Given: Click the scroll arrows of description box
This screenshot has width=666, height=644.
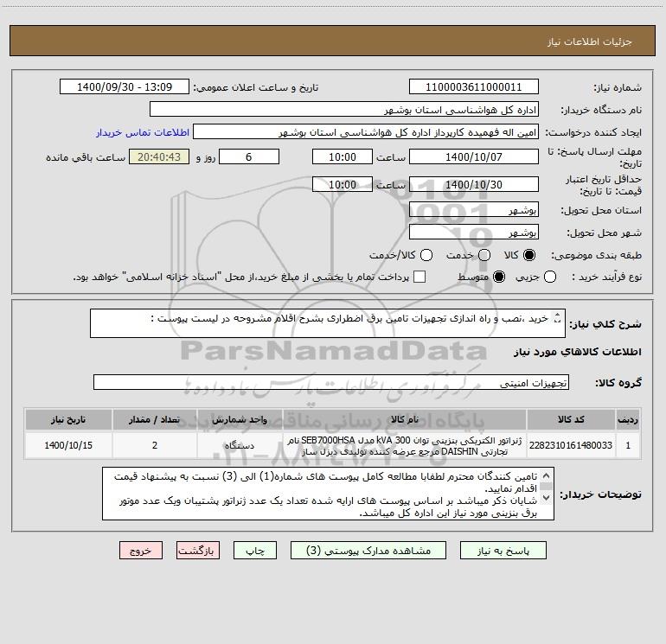Looking at the screenshot, I should tap(558, 318).
